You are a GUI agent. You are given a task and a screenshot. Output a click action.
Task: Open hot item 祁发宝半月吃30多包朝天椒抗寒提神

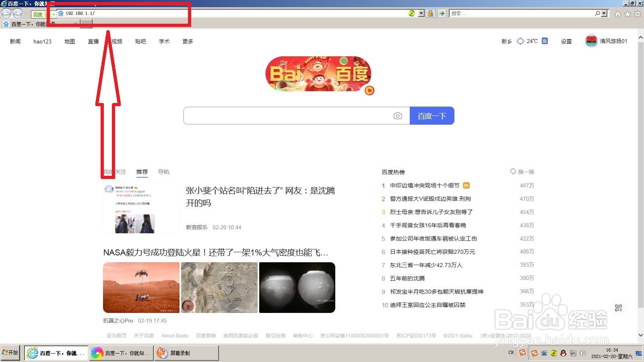point(437,292)
